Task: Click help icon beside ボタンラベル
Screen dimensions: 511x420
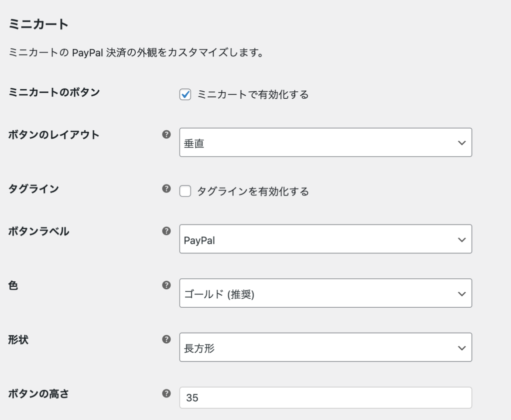Action: pyautogui.click(x=166, y=231)
